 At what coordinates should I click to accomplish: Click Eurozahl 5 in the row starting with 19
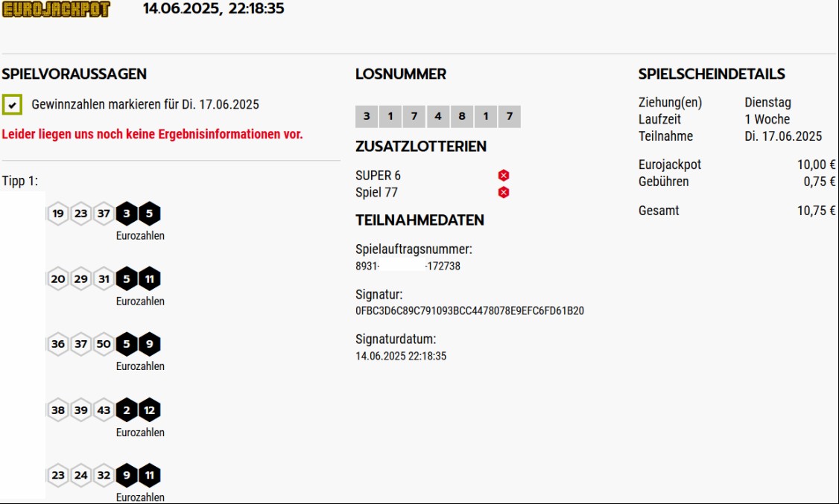[150, 214]
